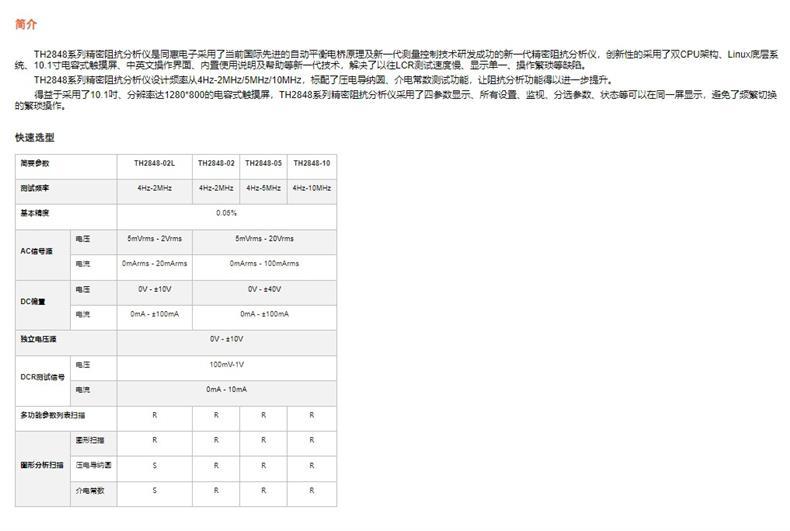Click the 电流 label in DCR测试信号 row

83,389
